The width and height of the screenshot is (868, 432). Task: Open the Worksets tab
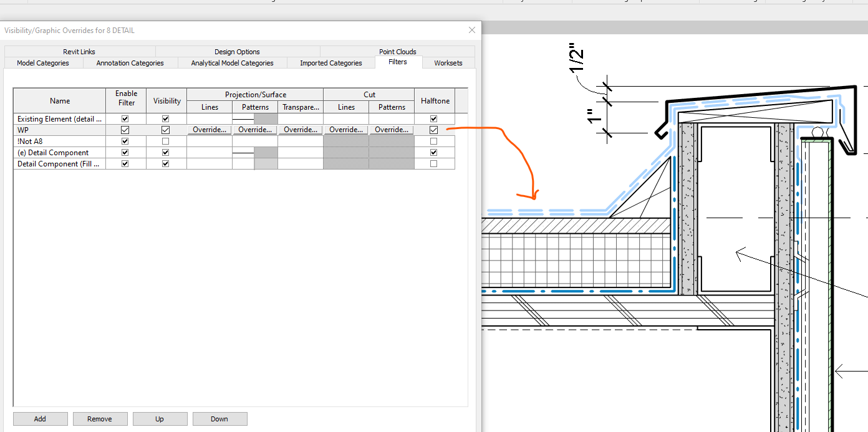tap(448, 62)
